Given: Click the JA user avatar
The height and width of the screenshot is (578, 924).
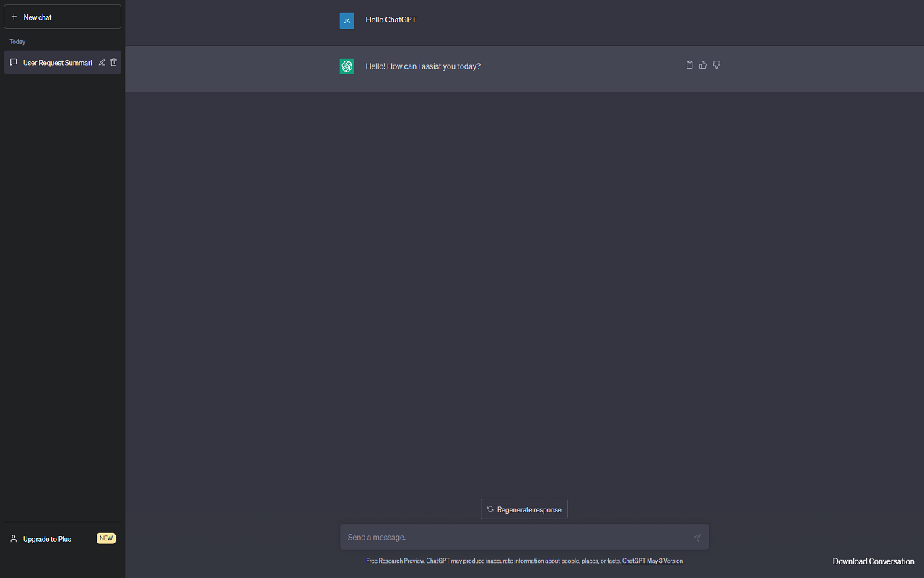Looking at the screenshot, I should tap(347, 21).
